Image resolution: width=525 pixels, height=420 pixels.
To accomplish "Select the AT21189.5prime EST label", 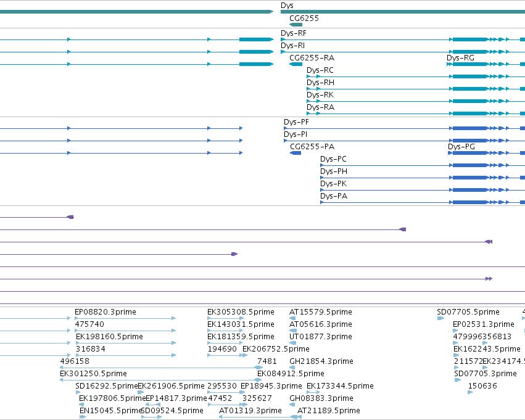I will 329,411.
